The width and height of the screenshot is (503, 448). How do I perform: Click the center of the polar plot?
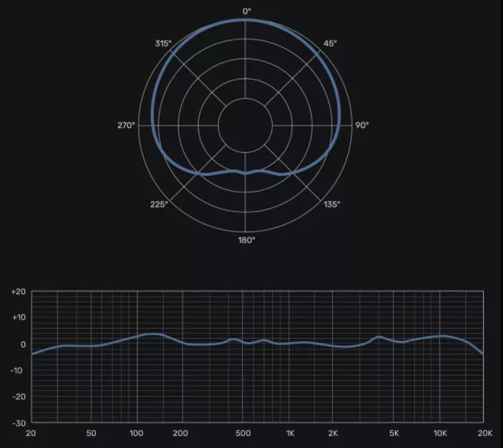(x=246, y=126)
